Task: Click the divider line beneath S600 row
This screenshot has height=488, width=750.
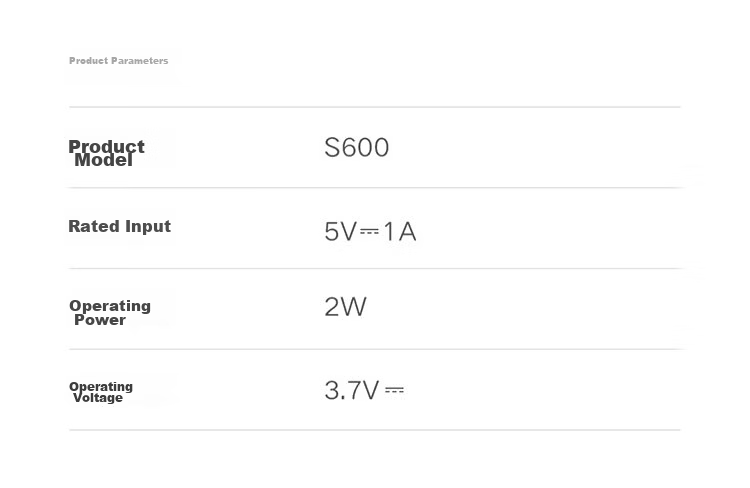Action: (375, 188)
